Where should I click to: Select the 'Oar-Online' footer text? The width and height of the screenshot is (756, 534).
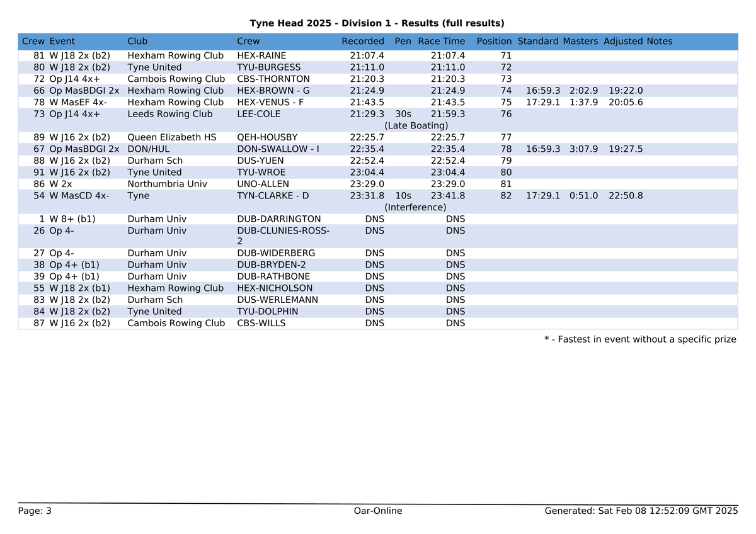click(x=378, y=511)
